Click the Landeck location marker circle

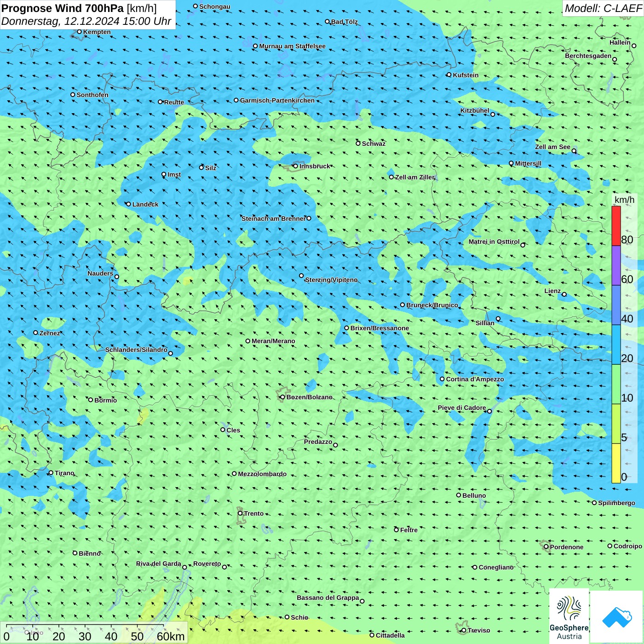(x=128, y=204)
